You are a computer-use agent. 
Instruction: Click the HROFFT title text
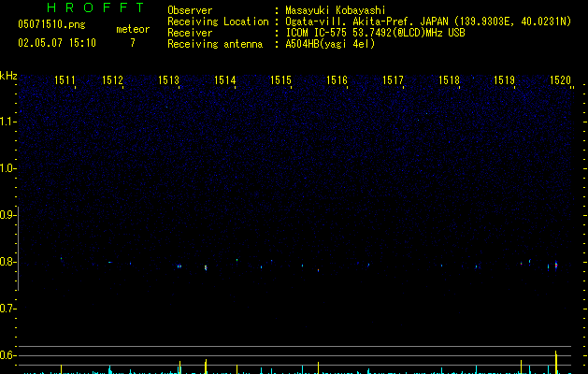(x=95, y=7)
